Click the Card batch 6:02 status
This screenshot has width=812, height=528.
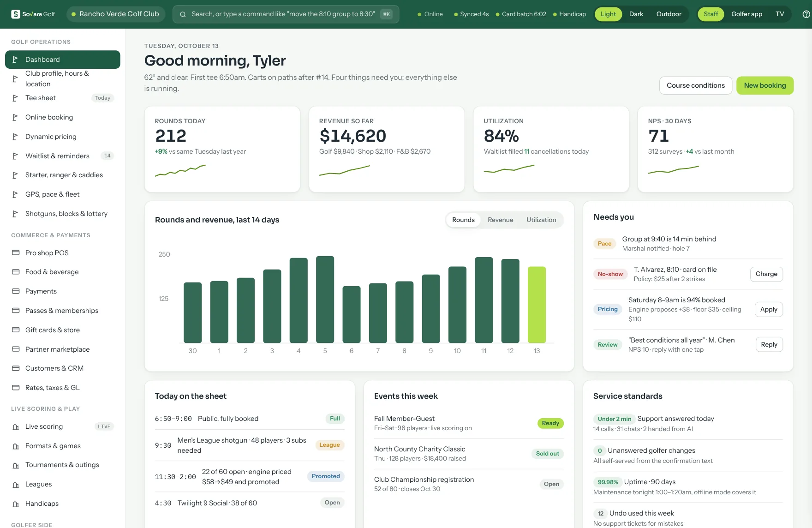point(521,14)
